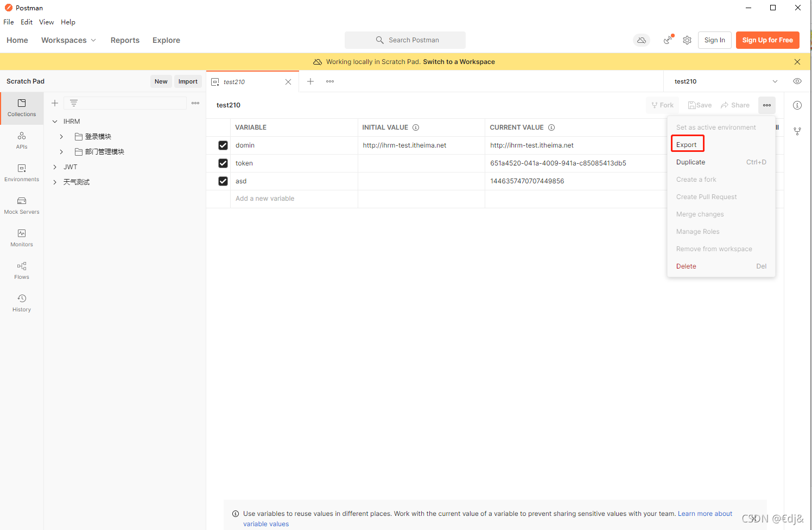Open the Learn more about variable values link

705,514
